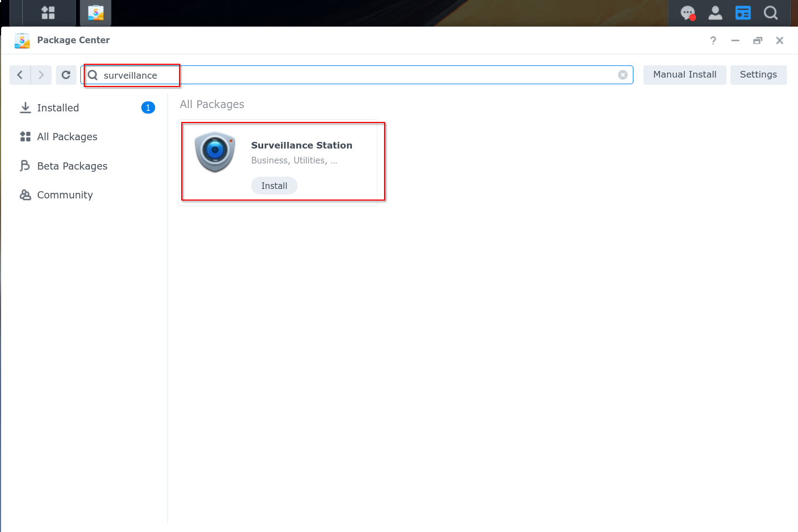Install Surveillance Station package
The height and width of the screenshot is (532, 798).
(x=274, y=186)
